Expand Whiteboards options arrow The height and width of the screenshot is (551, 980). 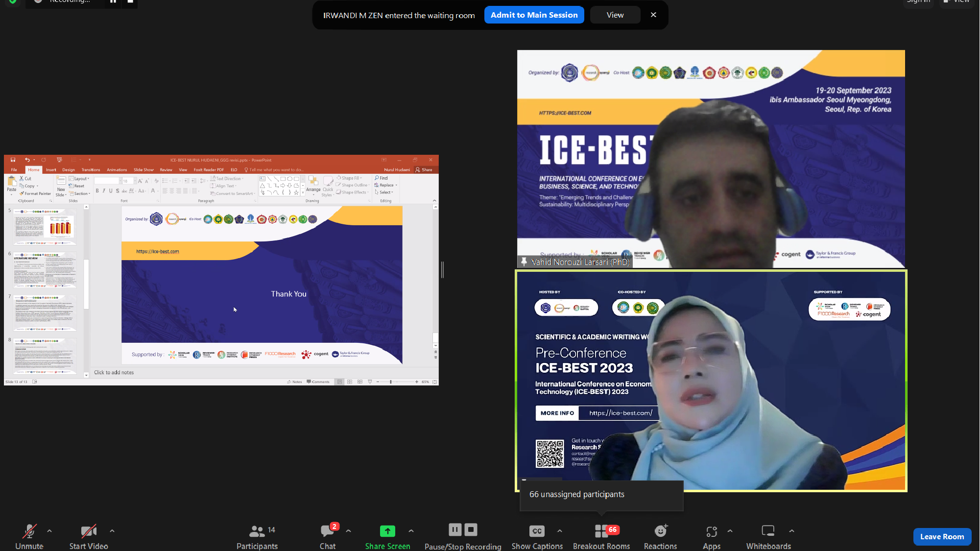tap(792, 531)
